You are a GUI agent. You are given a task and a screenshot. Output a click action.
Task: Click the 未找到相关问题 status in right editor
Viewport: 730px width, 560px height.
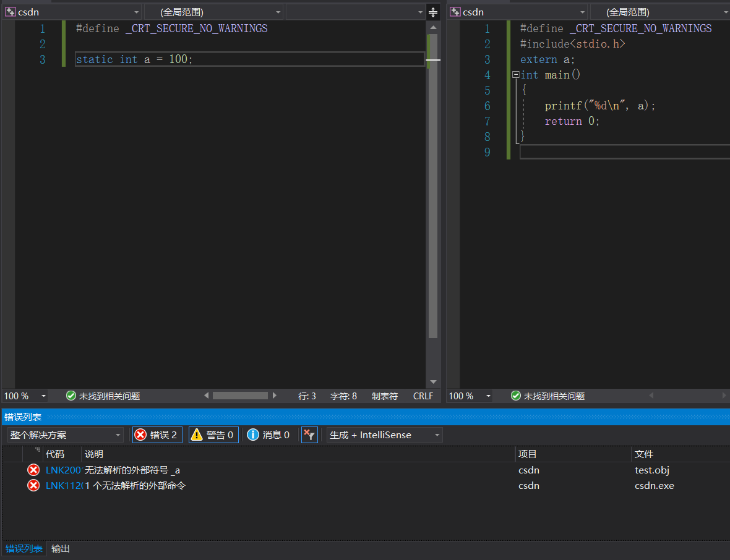click(x=554, y=396)
